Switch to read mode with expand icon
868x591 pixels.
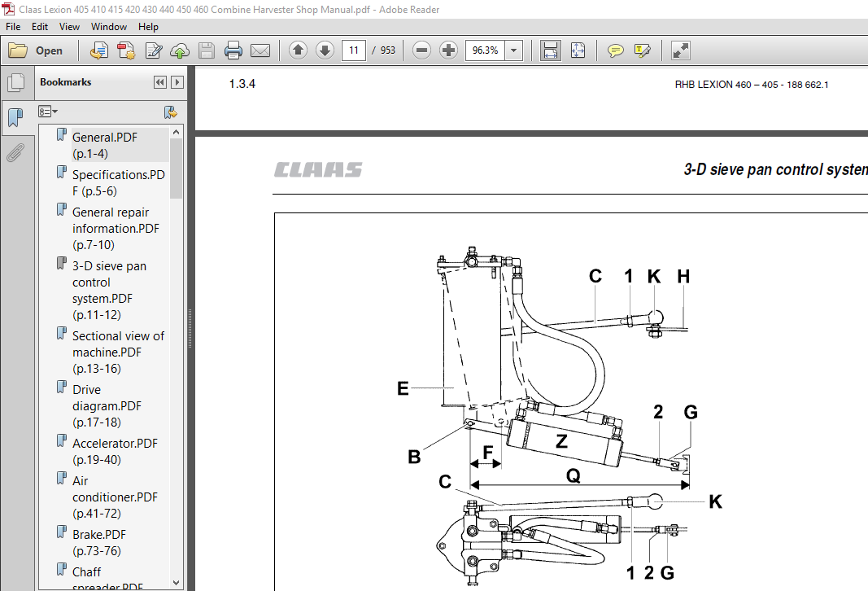pyautogui.click(x=680, y=50)
